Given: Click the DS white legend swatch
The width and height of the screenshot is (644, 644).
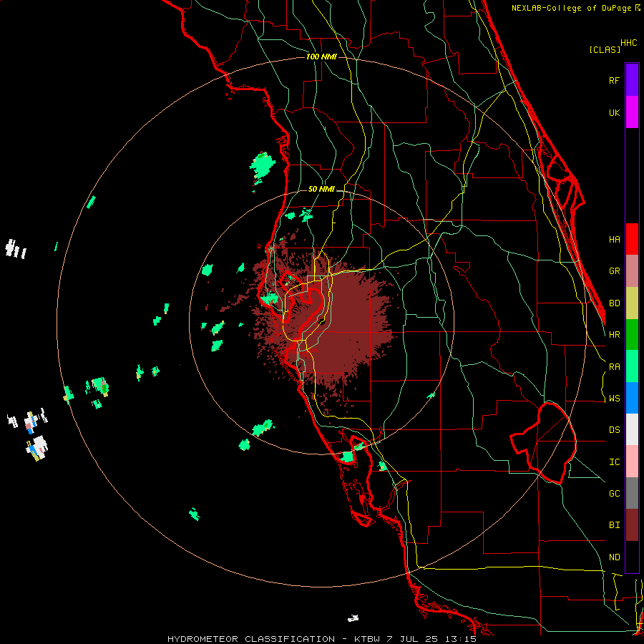Looking at the screenshot, I should pos(632,429).
